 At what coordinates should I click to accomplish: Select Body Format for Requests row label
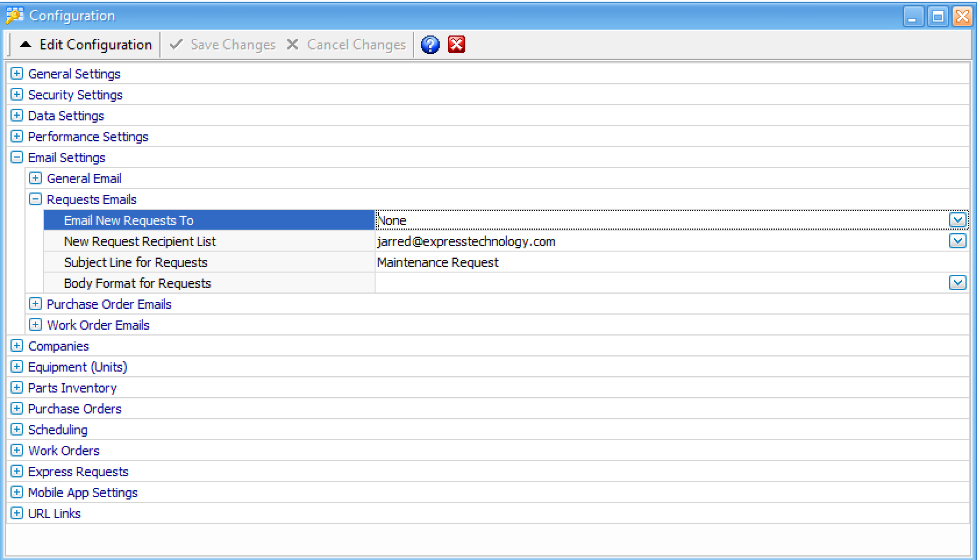[x=137, y=283]
